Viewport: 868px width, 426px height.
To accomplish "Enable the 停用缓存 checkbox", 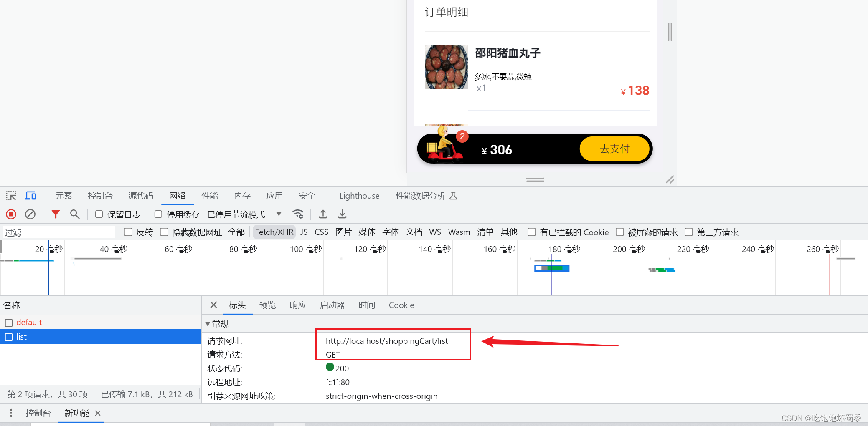I will 158,214.
